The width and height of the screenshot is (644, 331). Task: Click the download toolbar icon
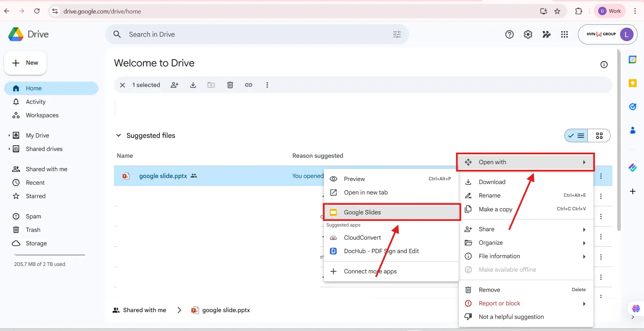[x=193, y=85]
